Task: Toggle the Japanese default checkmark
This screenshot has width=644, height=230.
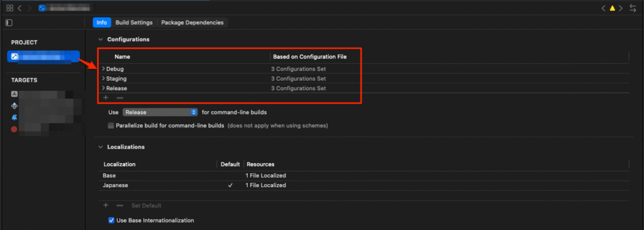Action: tap(230, 185)
